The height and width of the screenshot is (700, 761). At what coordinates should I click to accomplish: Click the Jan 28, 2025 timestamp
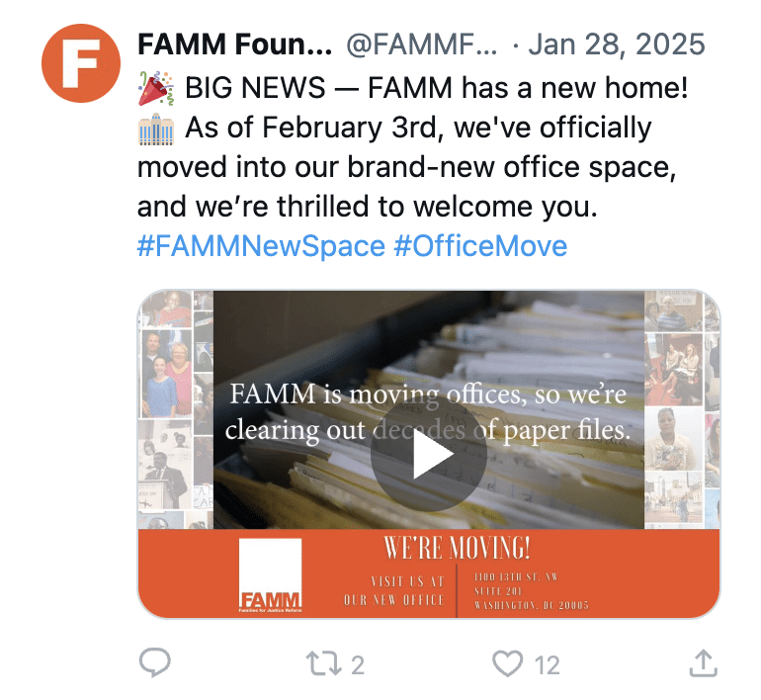[617, 44]
